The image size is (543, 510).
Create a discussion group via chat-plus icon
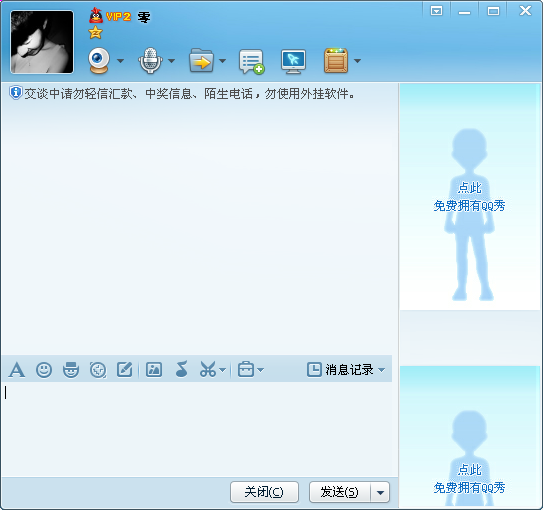pos(251,62)
